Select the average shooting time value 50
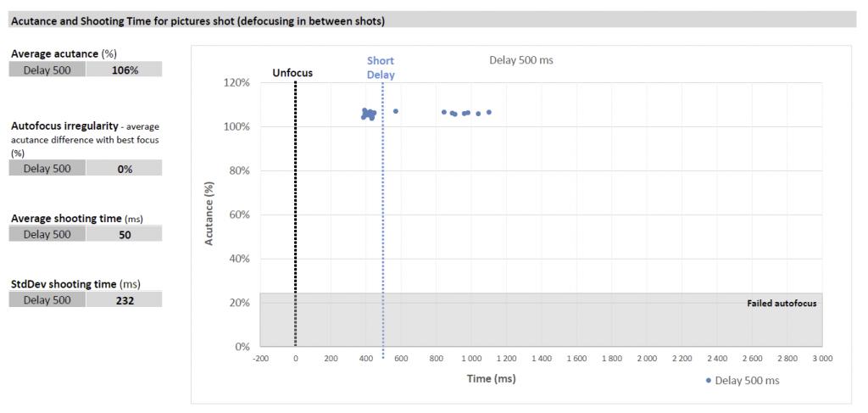The height and width of the screenshot is (413, 868). click(125, 234)
